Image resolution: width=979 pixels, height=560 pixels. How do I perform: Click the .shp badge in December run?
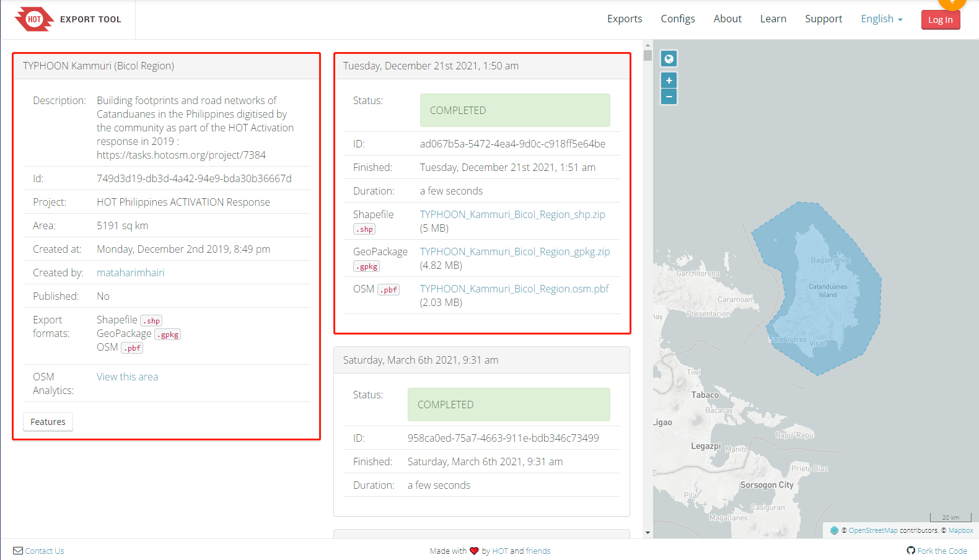[364, 229]
